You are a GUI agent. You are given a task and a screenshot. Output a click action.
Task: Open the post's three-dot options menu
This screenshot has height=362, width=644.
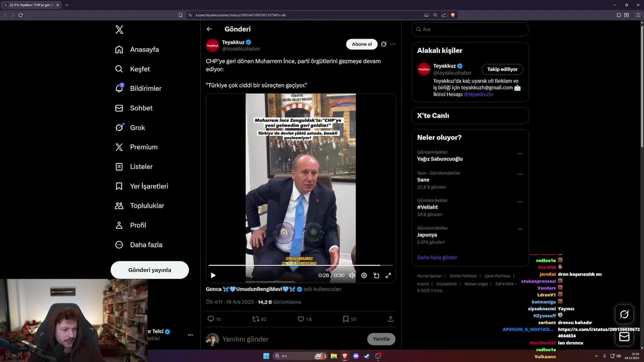tap(393, 44)
